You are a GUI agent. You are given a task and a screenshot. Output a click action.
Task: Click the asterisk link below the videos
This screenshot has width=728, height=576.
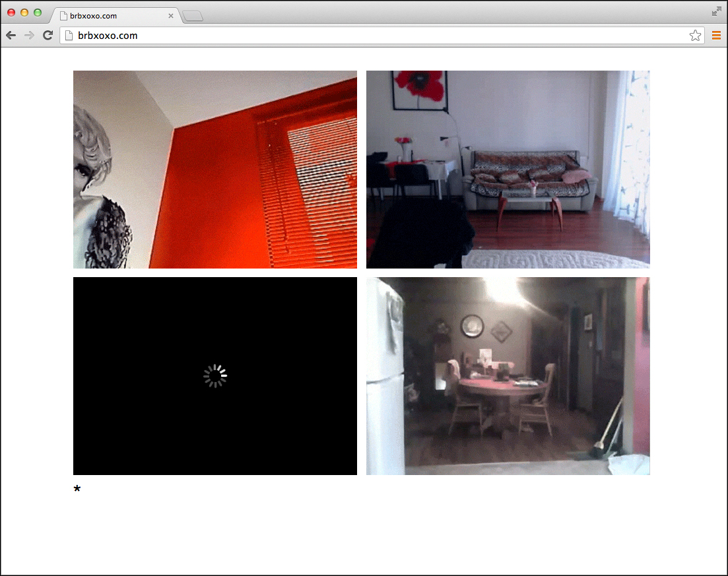pos(77,489)
